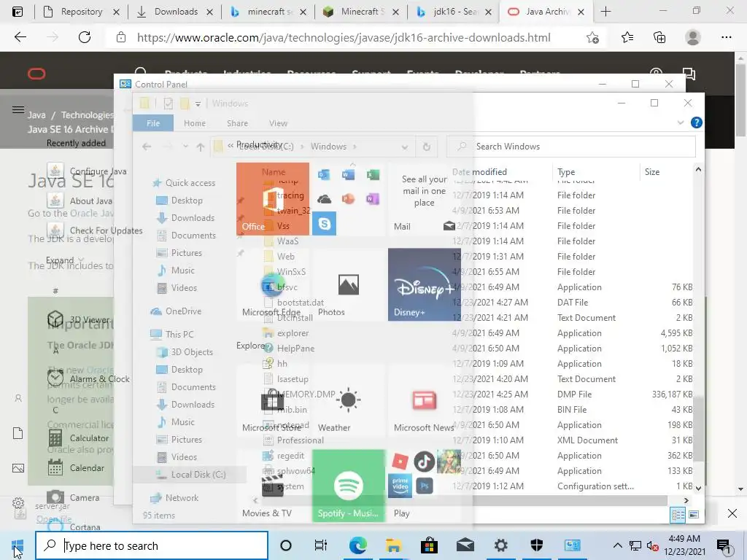
Task: Open Task View on the taskbar
Action: (x=321, y=545)
